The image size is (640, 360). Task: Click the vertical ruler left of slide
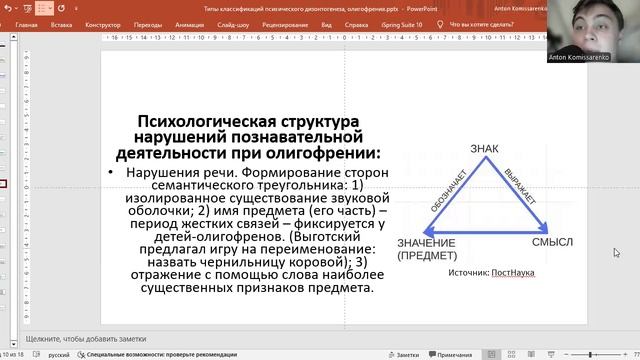coord(27,187)
